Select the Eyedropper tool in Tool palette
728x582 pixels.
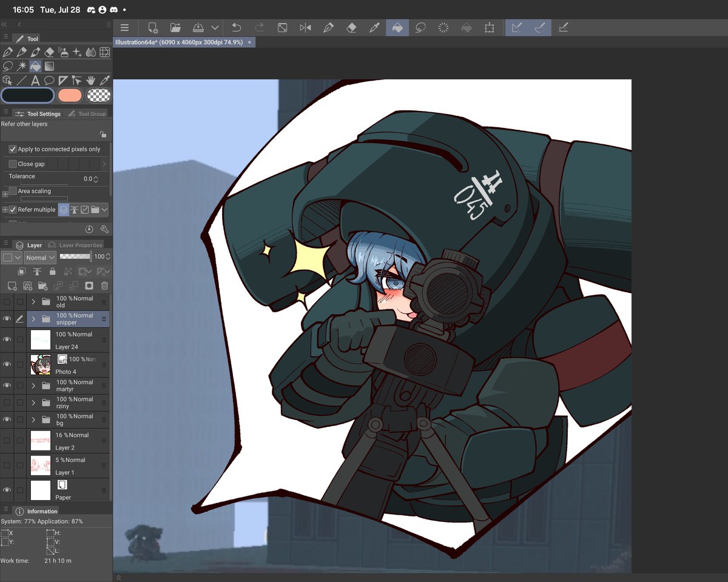point(105,80)
